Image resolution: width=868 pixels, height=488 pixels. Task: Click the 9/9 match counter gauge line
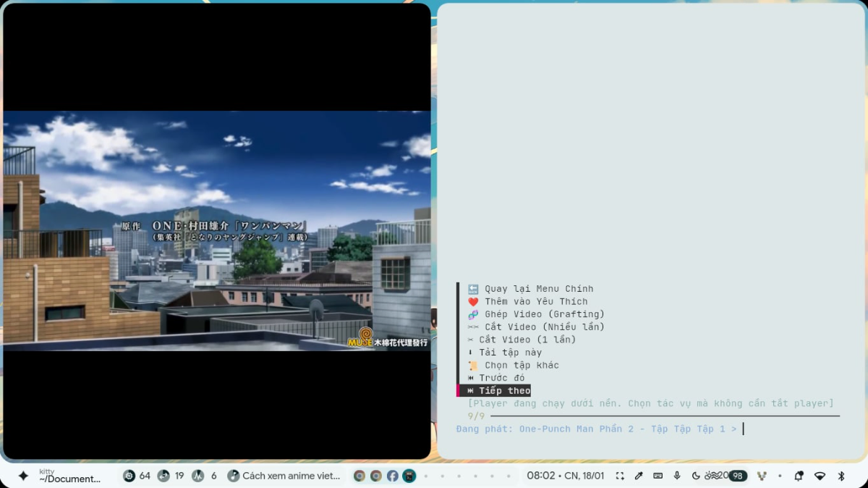coord(477,416)
